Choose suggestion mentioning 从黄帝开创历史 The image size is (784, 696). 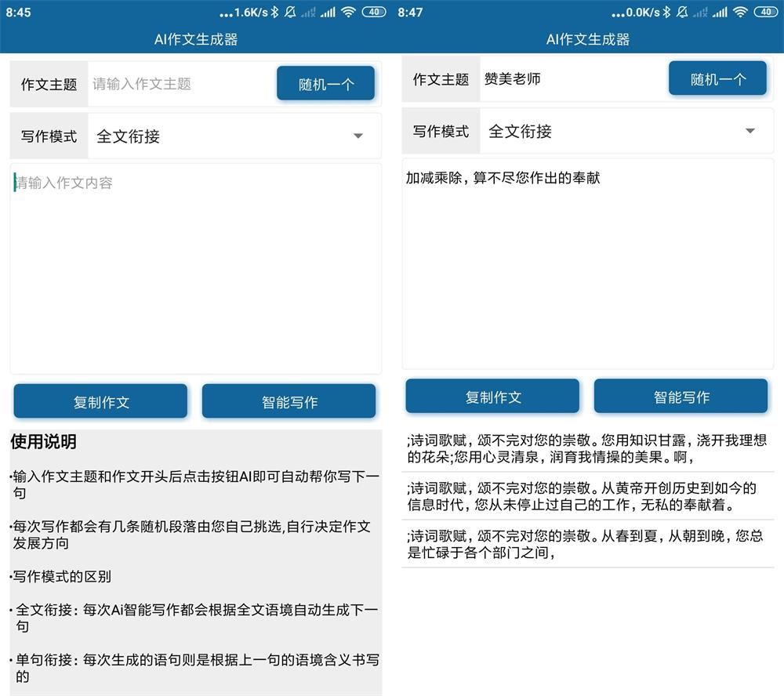coord(587,496)
